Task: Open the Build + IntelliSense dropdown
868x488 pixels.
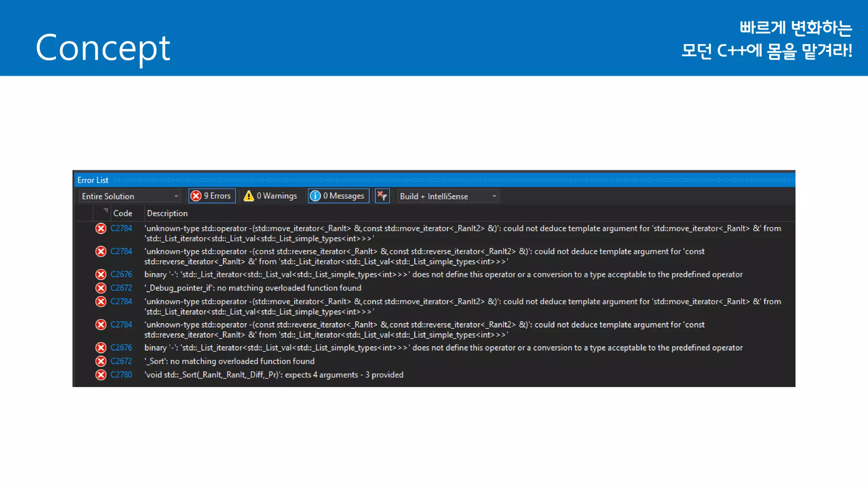Action: click(x=448, y=196)
